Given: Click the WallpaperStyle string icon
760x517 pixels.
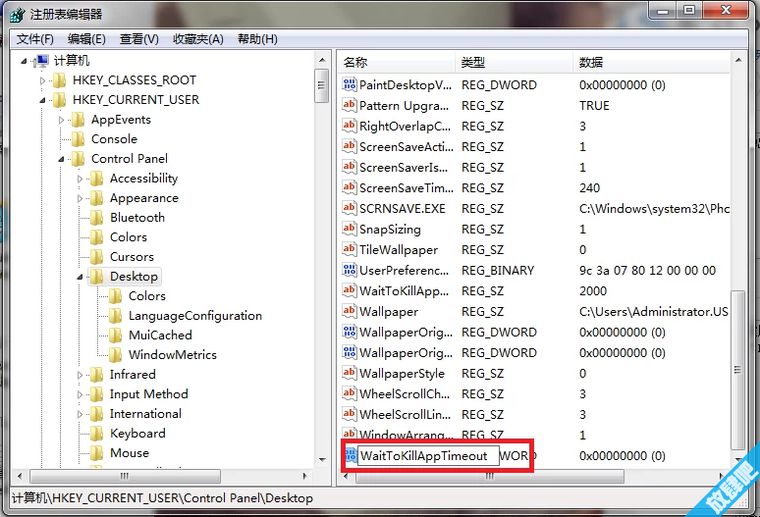Looking at the screenshot, I should pyautogui.click(x=349, y=373).
